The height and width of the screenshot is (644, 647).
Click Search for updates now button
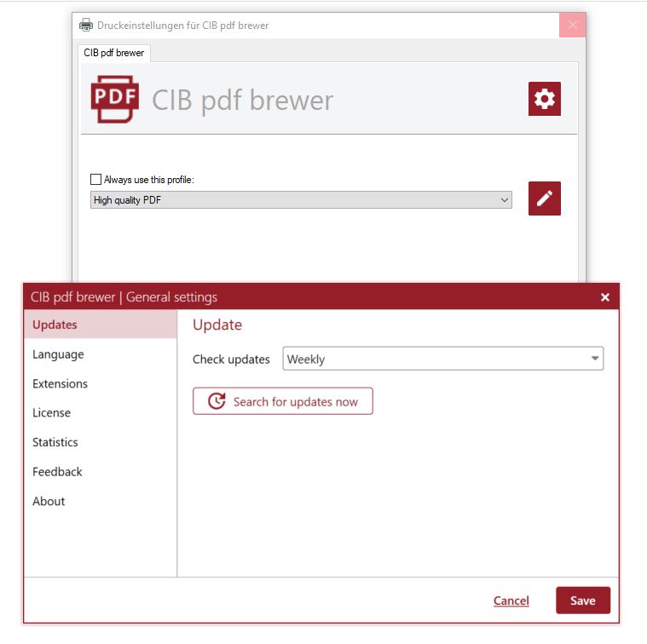(283, 401)
